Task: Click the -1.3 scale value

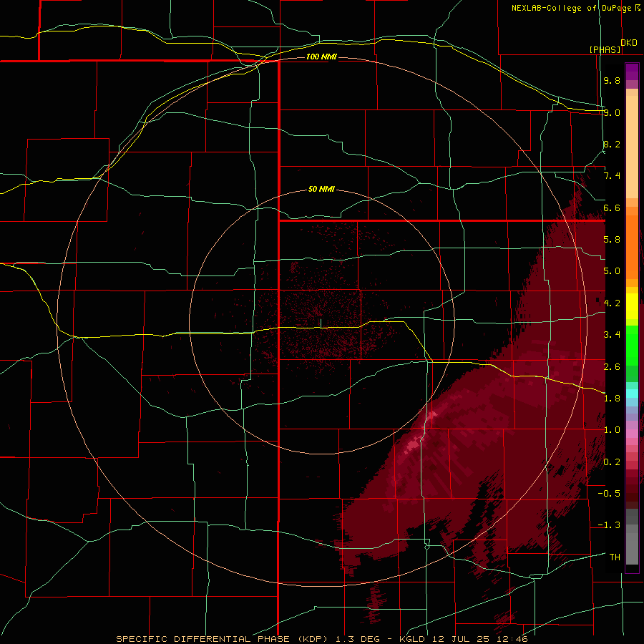Action: [x=610, y=525]
